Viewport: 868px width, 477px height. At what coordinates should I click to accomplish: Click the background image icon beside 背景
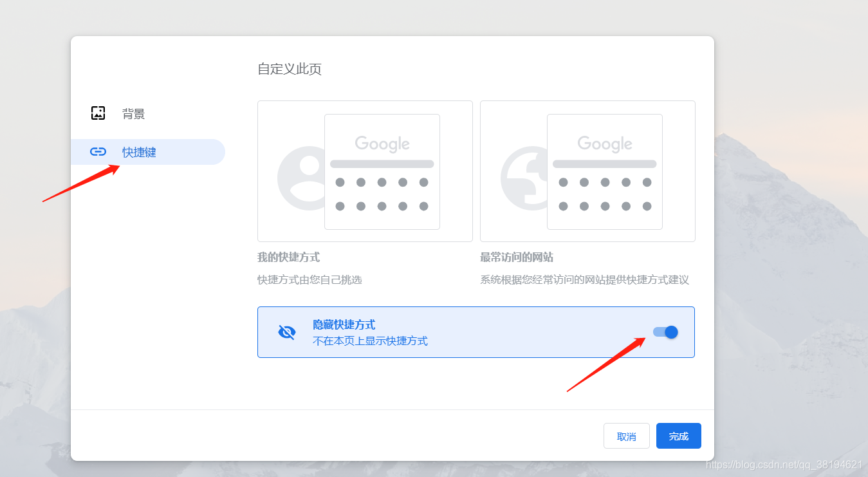click(98, 113)
